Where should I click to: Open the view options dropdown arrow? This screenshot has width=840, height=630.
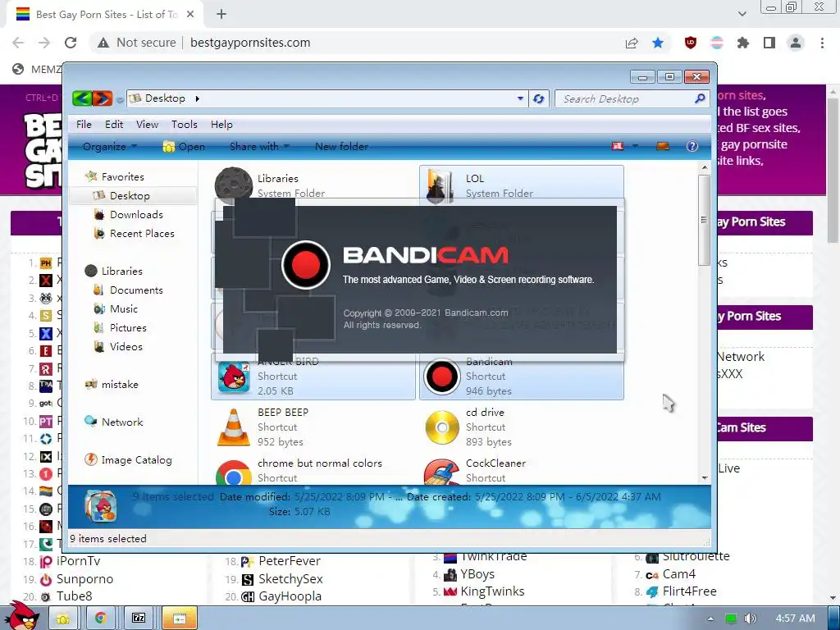coord(636,146)
